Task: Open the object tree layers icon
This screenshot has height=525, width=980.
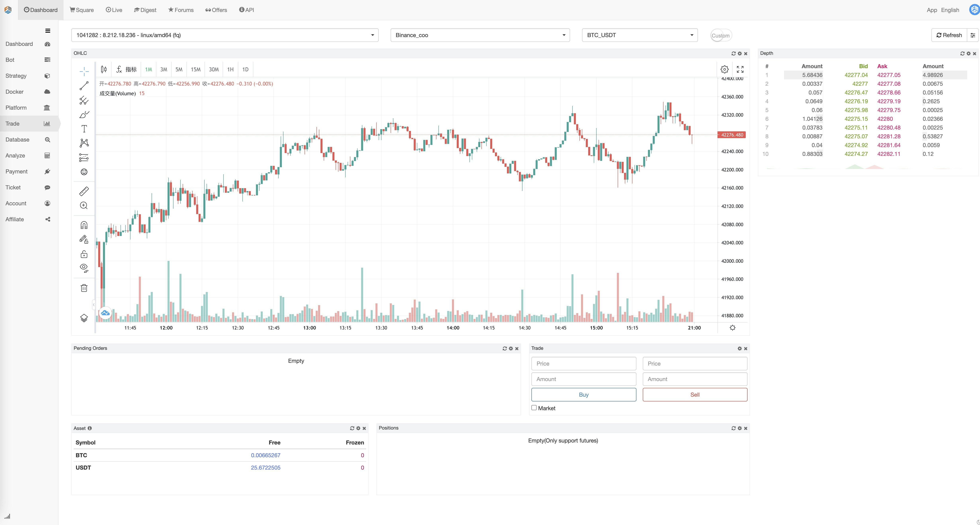Action: click(x=84, y=318)
